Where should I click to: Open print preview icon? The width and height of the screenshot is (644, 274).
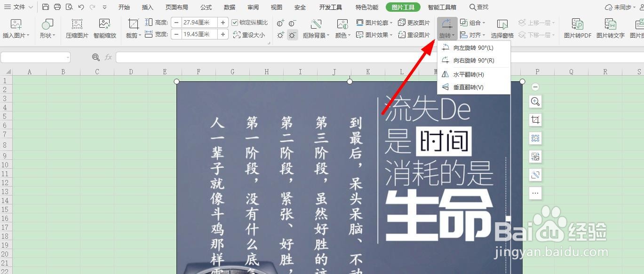(x=69, y=7)
